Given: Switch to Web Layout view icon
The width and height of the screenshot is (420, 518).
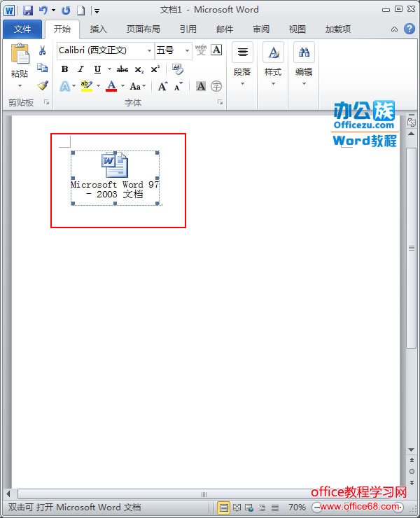Looking at the screenshot, I should [249, 507].
